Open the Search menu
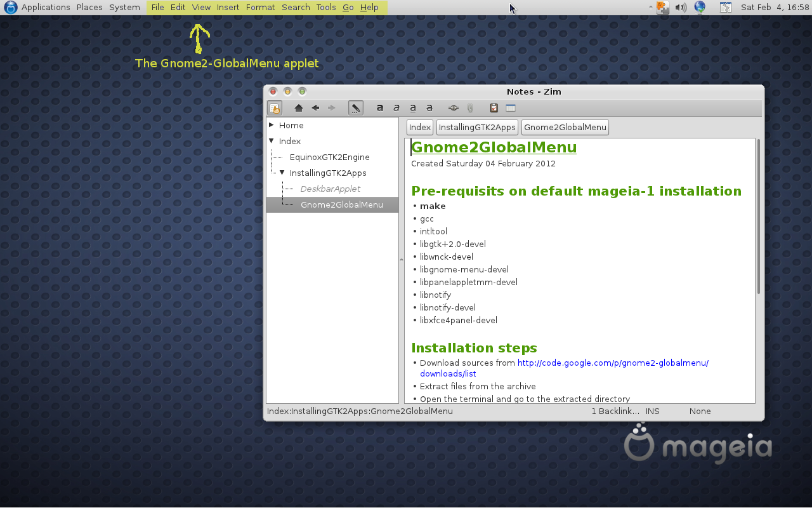The image size is (812, 508). click(x=296, y=8)
